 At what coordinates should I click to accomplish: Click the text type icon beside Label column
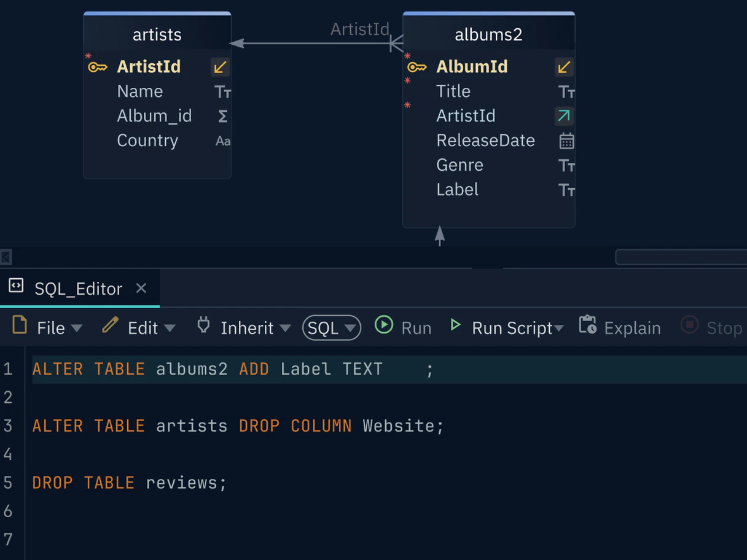tap(566, 190)
